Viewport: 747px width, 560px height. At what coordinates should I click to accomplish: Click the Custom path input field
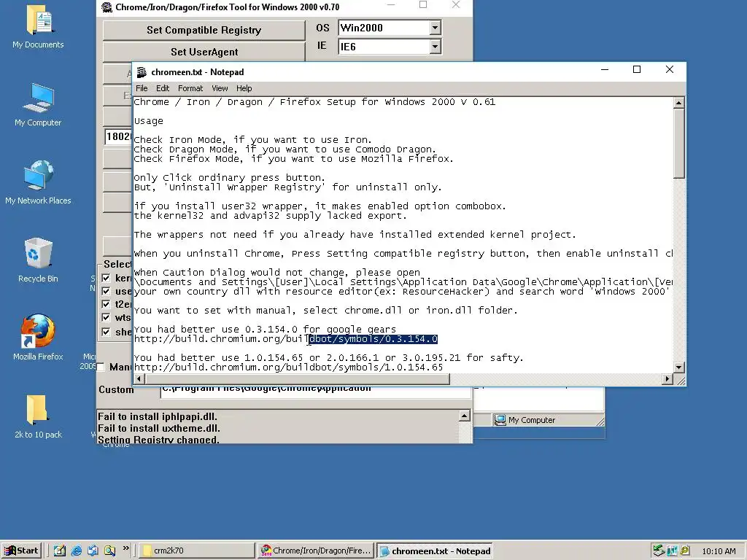coord(316,392)
